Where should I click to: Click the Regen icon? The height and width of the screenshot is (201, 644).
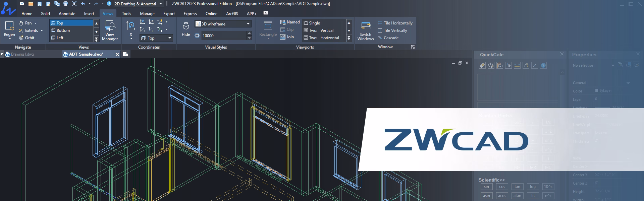point(9,26)
